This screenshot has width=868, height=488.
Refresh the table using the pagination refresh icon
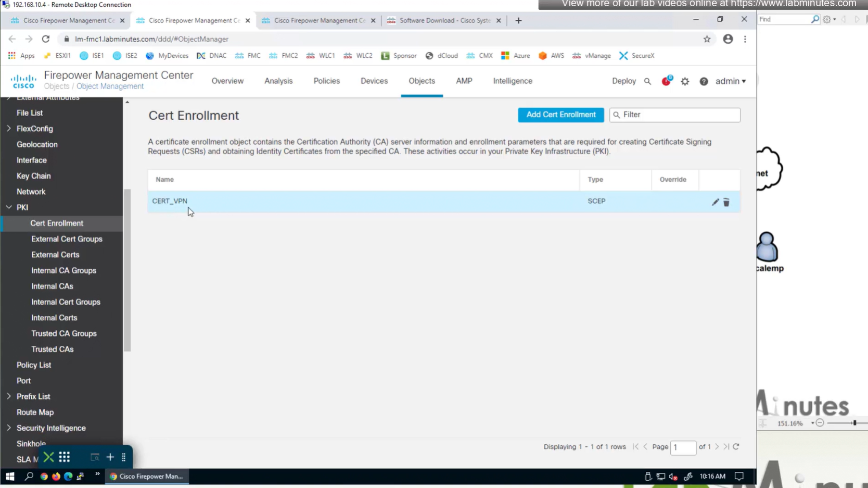(736, 447)
